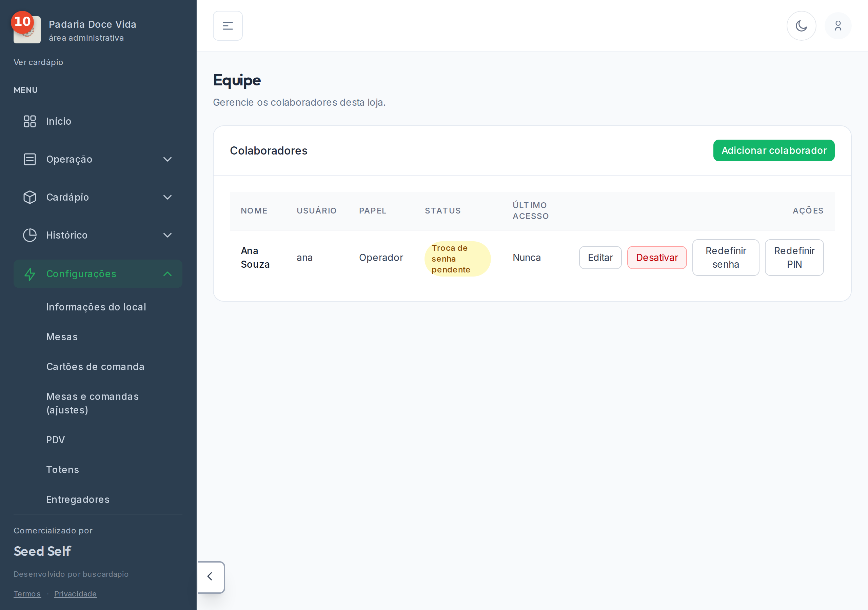
Task: Click the Início grid icon
Action: coord(29,121)
